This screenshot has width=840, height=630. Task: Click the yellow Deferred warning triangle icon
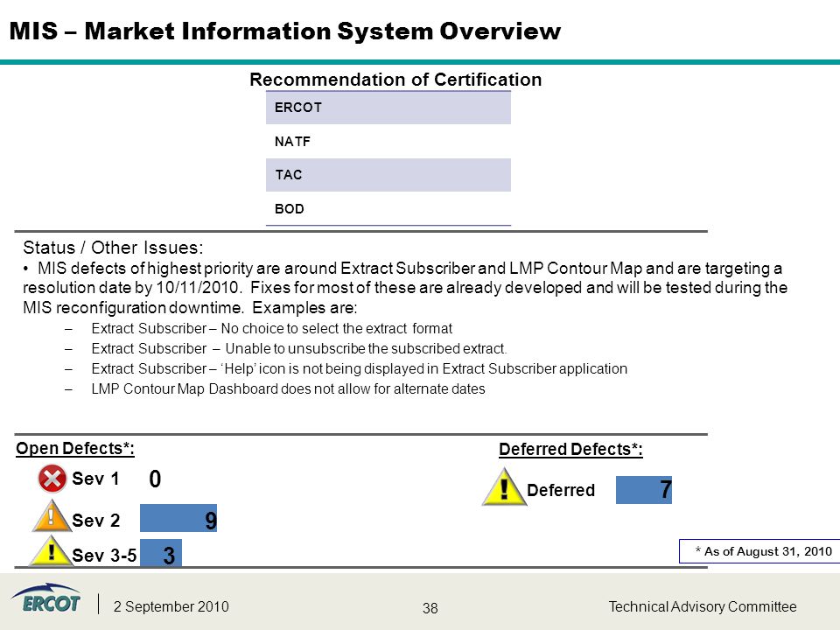504,487
